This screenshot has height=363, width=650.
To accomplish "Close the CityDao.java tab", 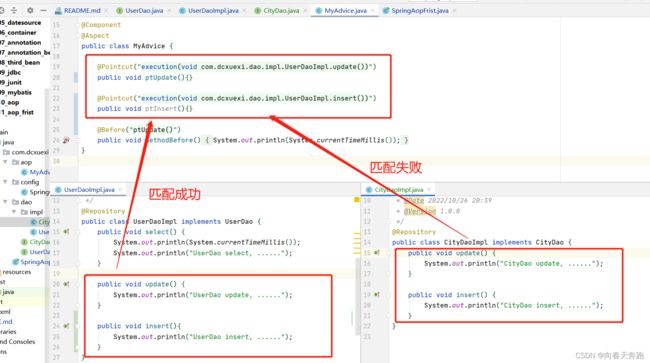I will 305,10.
